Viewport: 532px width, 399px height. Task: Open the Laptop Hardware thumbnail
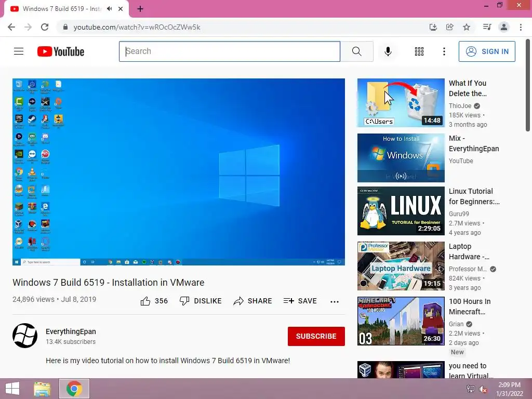tap(401, 266)
